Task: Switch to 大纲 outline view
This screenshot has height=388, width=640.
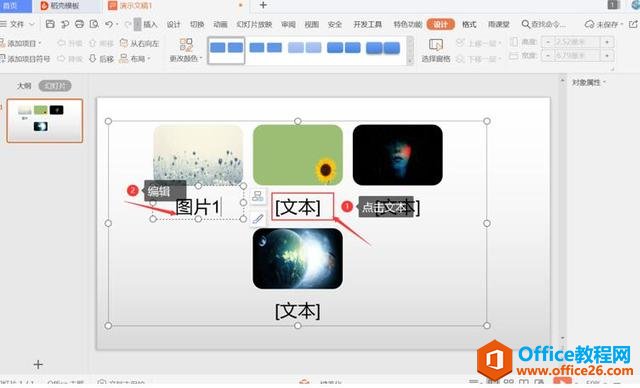Action: click(24, 86)
